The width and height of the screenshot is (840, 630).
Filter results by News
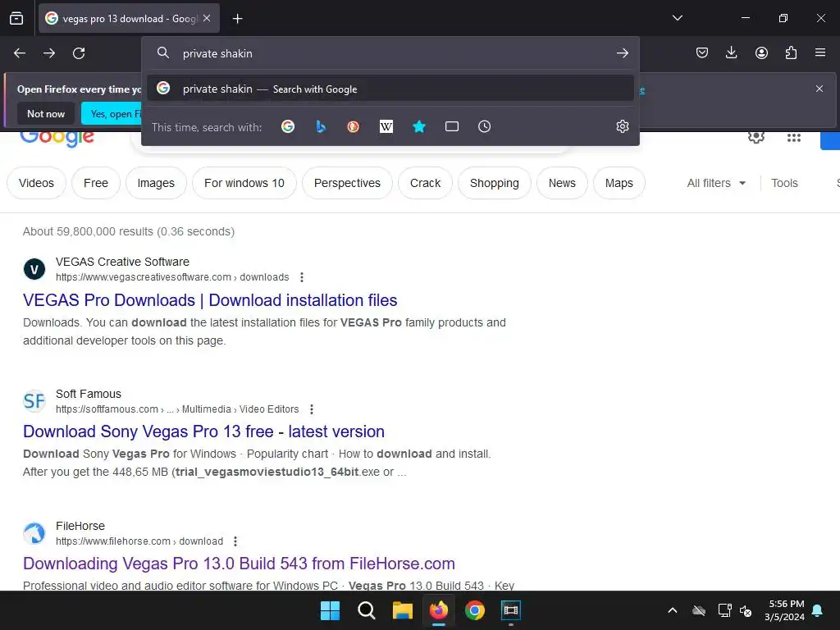pyautogui.click(x=562, y=183)
